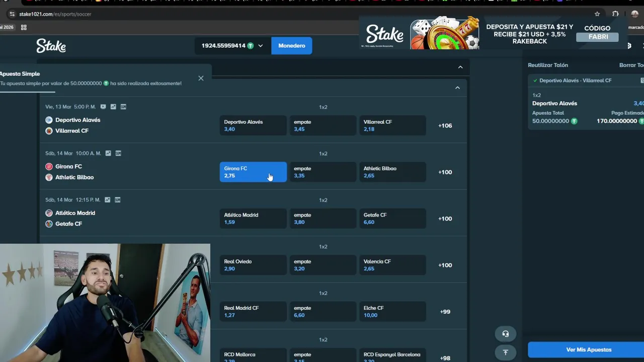The width and height of the screenshot is (644, 362).
Task: Collapse the top section chevron
Action: click(460, 67)
